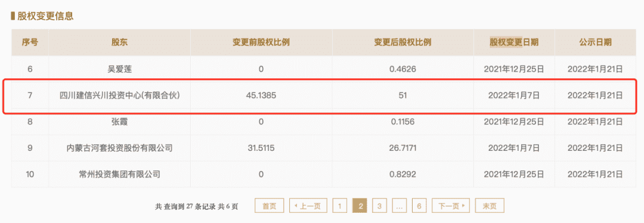Click value 0.1156 for 张霞
This screenshot has width=644, height=223.
[x=402, y=122]
